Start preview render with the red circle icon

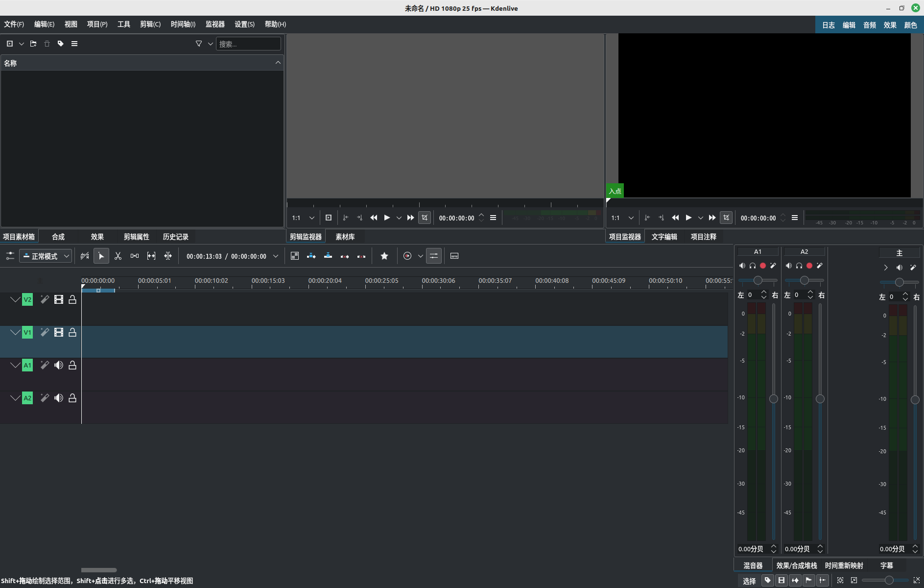[x=407, y=256]
